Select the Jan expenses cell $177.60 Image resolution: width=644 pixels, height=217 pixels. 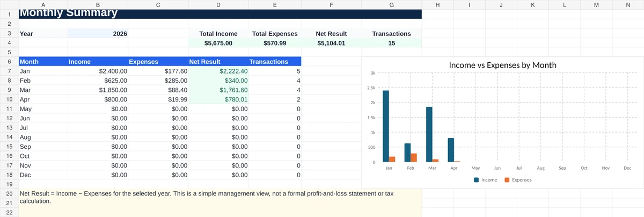[x=158, y=71]
